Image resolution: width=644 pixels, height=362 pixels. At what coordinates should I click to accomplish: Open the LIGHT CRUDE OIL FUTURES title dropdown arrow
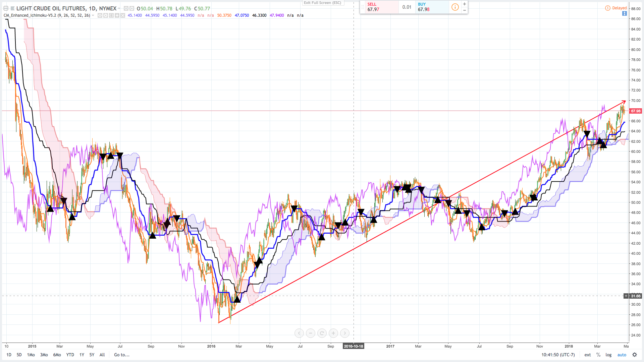(x=119, y=8)
